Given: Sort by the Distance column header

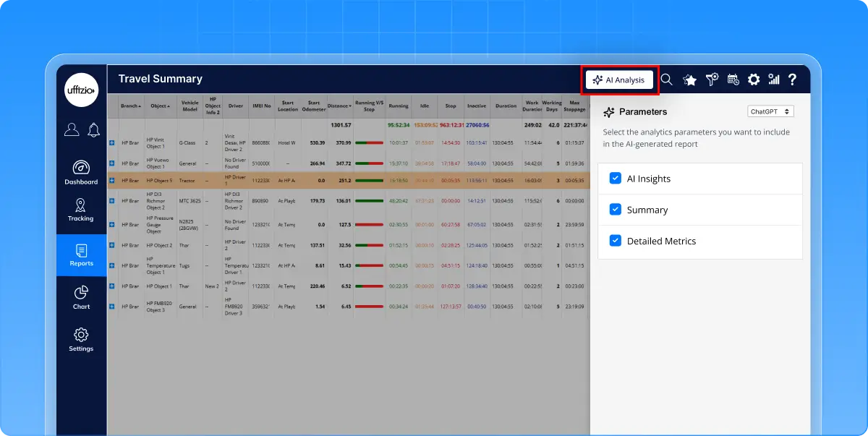Looking at the screenshot, I should click(339, 106).
